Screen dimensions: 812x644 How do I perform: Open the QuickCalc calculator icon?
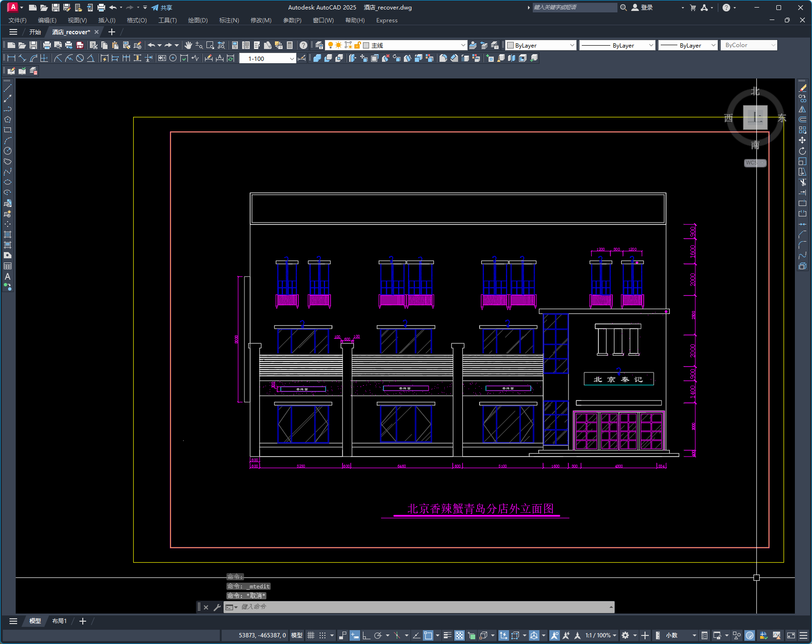pyautogui.click(x=290, y=45)
